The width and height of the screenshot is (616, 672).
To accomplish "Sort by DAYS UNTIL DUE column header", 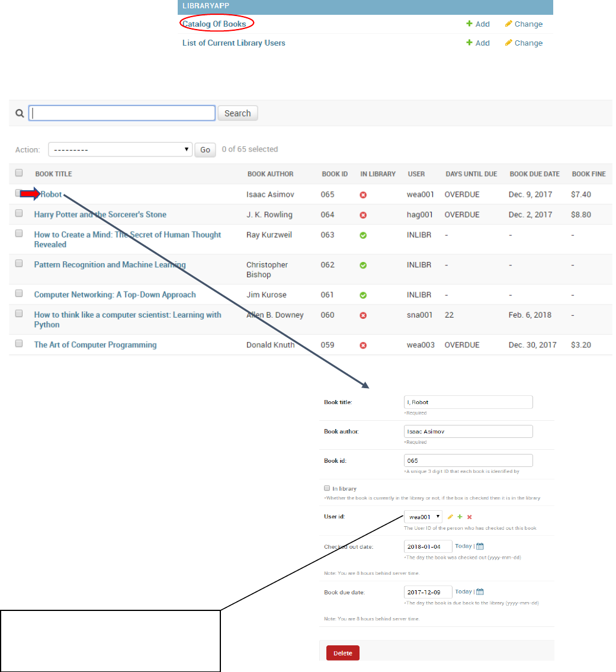I will pos(471,174).
